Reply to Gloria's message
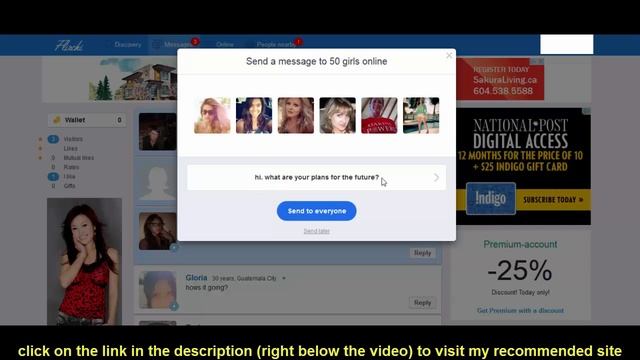This screenshot has height=360, width=640. tap(422, 303)
